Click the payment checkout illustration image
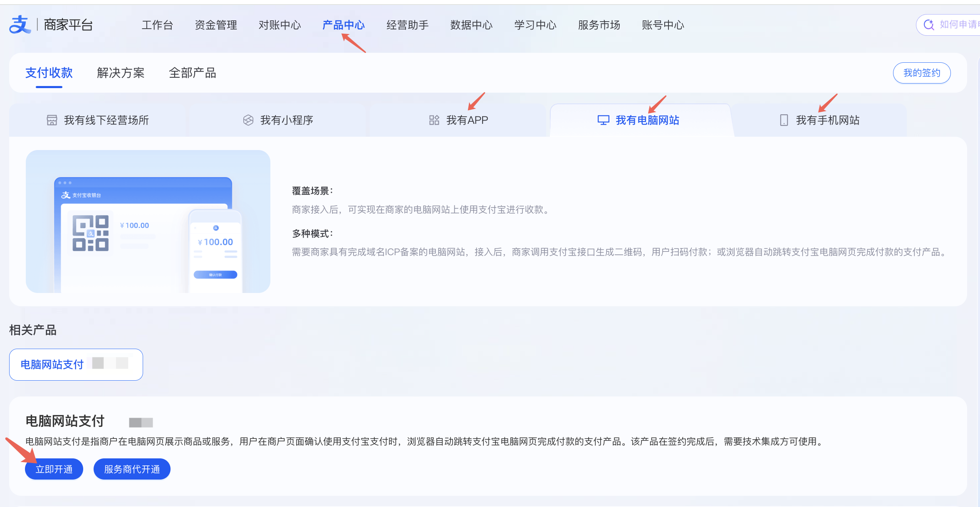 [x=148, y=222]
